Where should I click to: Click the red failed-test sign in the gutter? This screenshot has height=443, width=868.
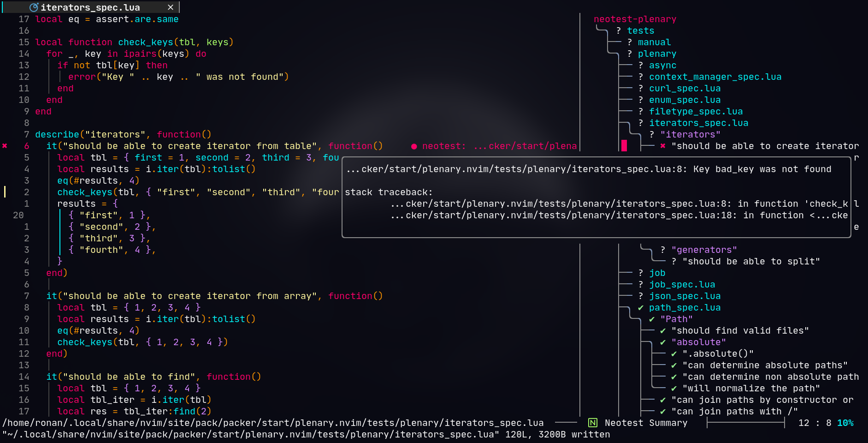point(5,146)
